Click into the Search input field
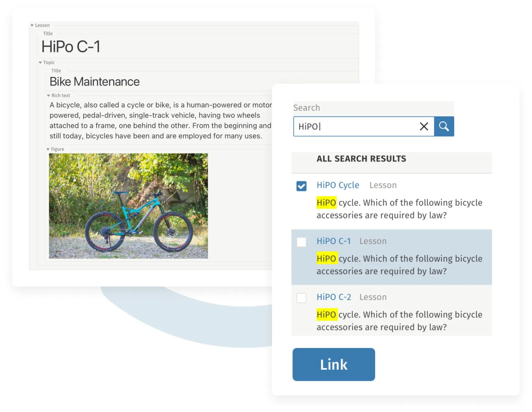Viewport: 532px width, 412px height. coord(356,126)
